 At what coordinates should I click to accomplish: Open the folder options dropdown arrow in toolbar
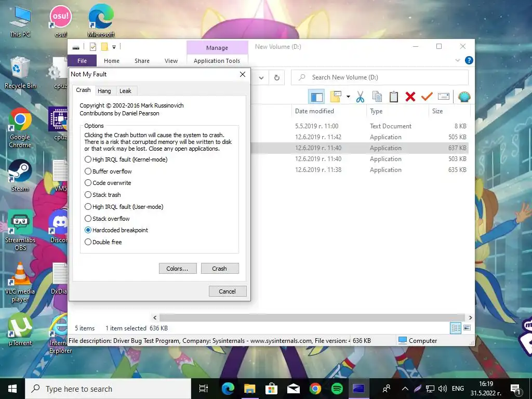(348, 97)
